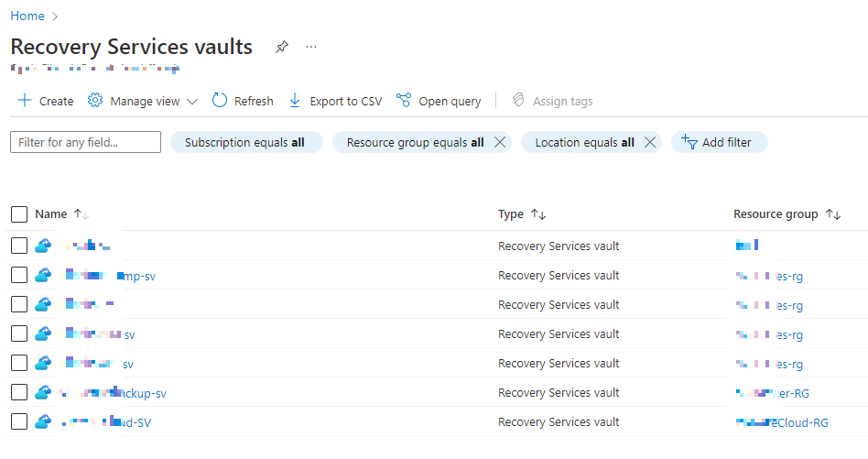Image resolution: width=868 pixels, height=459 pixels.
Task: Click vault cloud icon in first row
Action: tap(43, 246)
